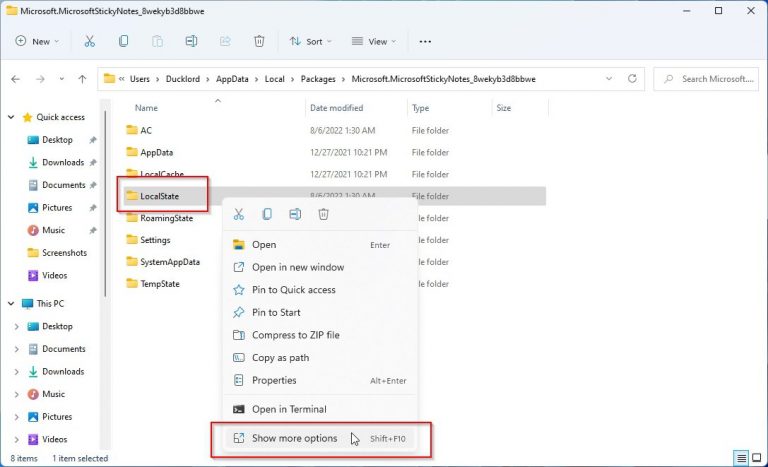Go up one folder level
The height and width of the screenshot is (467, 768).
[x=82, y=79]
